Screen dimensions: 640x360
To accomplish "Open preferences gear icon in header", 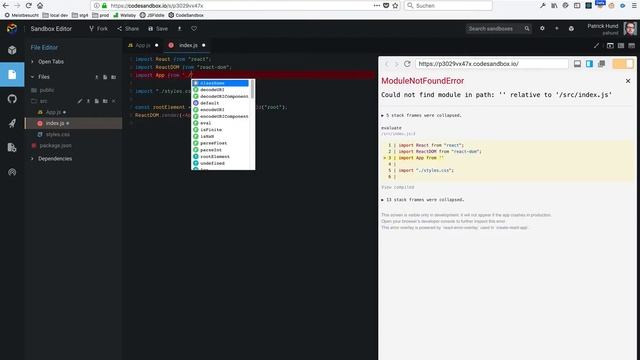I will click(x=542, y=29).
